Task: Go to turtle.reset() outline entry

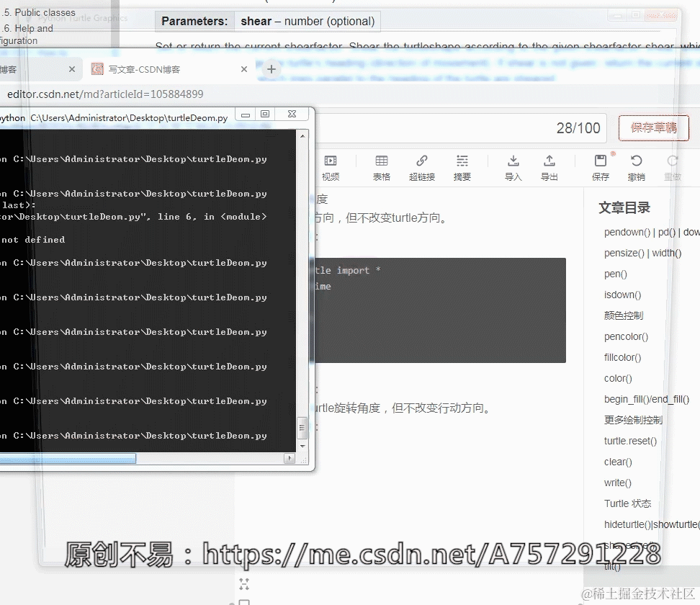Action: [x=630, y=441]
